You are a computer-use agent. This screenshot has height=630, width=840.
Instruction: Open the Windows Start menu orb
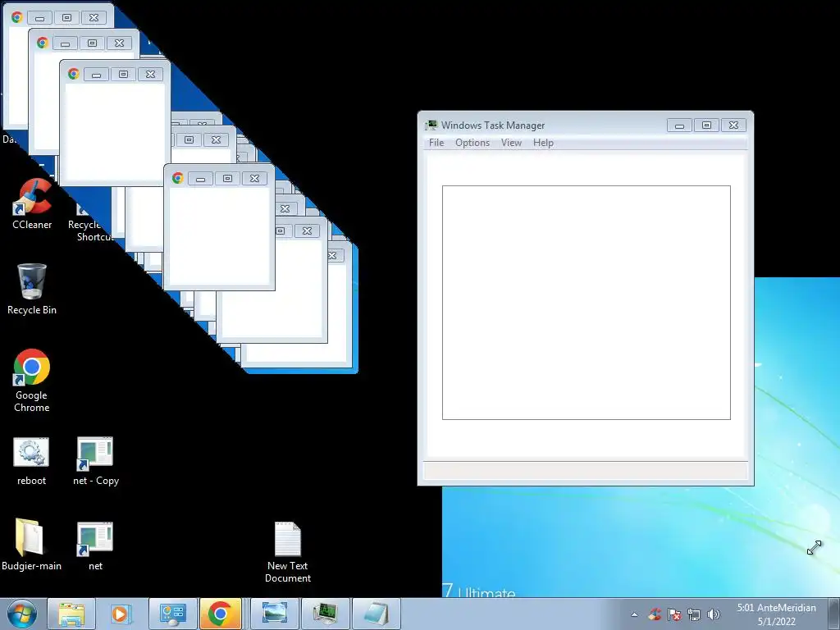(x=22, y=614)
